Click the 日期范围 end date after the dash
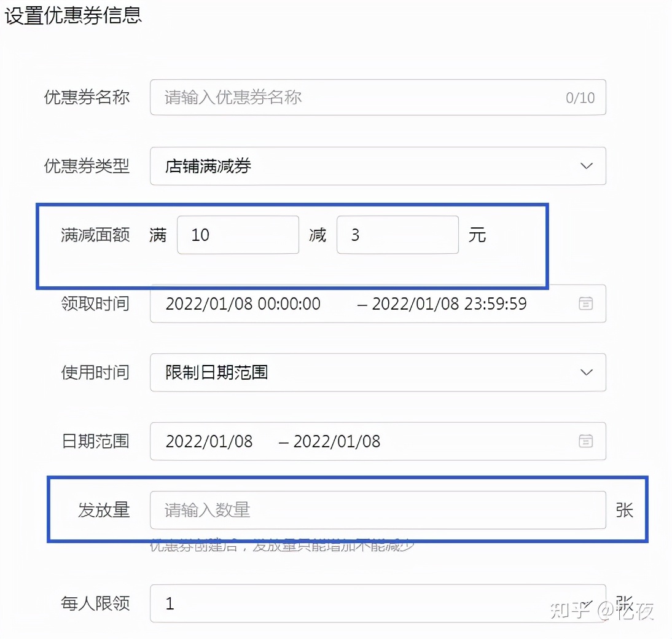 click(x=337, y=441)
